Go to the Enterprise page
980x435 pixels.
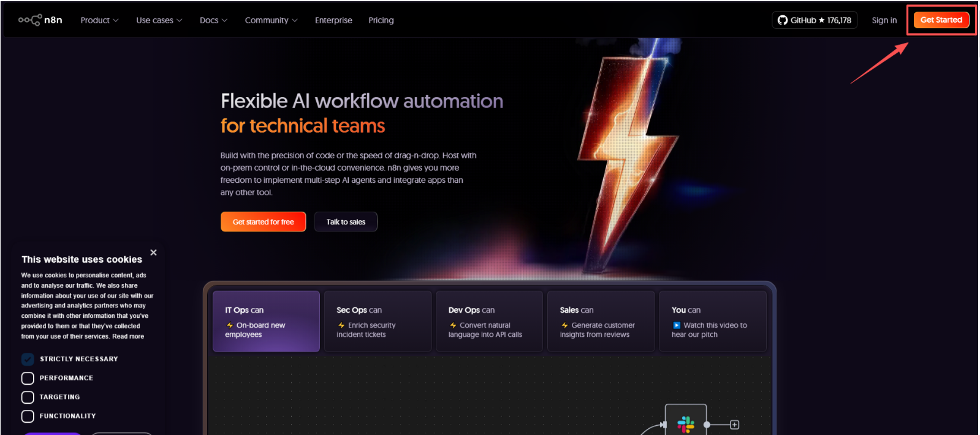coord(333,20)
